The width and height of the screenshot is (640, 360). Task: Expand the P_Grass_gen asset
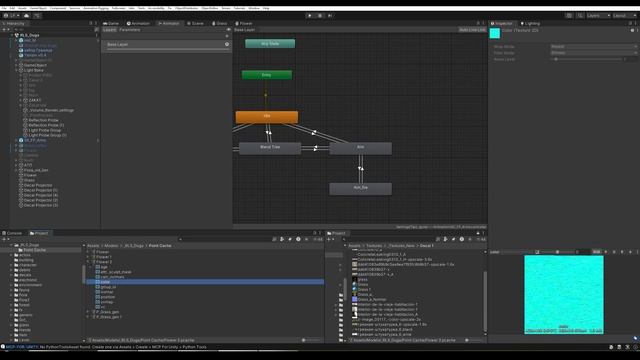pyautogui.click(x=88, y=312)
